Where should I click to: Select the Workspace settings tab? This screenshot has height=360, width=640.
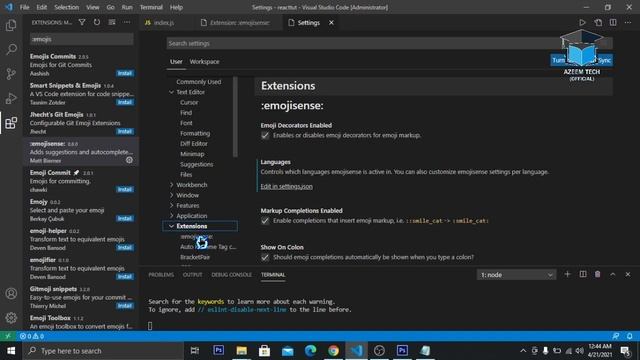point(204,62)
